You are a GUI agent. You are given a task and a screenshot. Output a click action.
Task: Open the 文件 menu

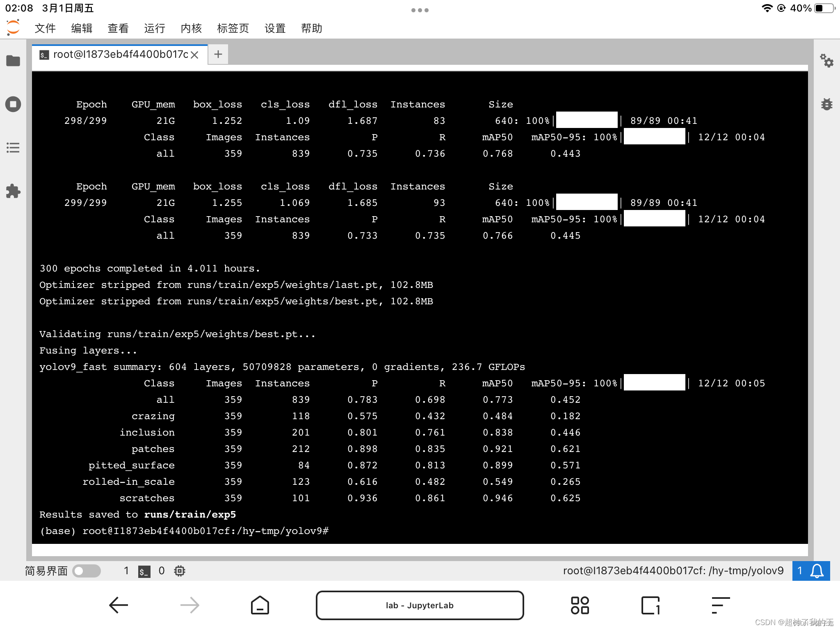(x=45, y=28)
